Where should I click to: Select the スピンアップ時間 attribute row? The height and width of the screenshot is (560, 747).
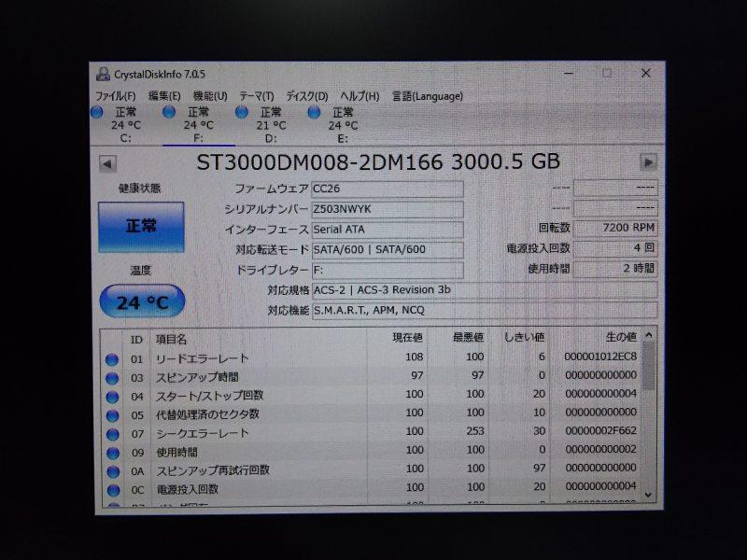coord(372,377)
